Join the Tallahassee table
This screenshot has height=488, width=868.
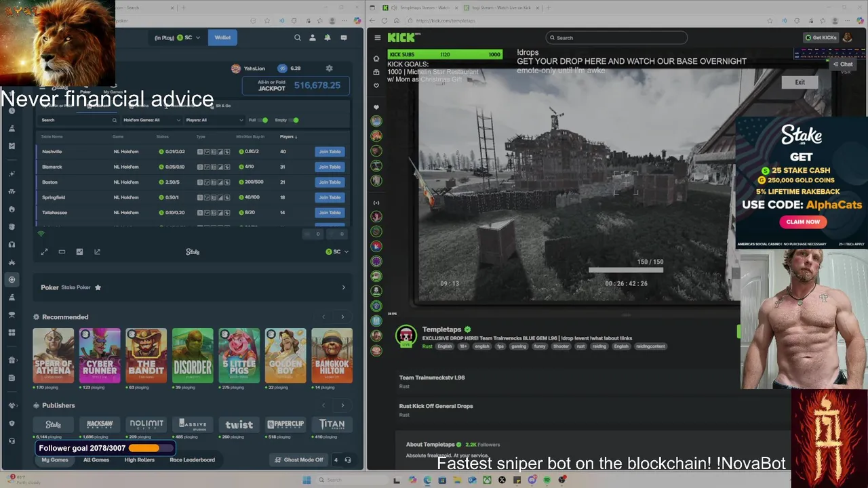(330, 213)
